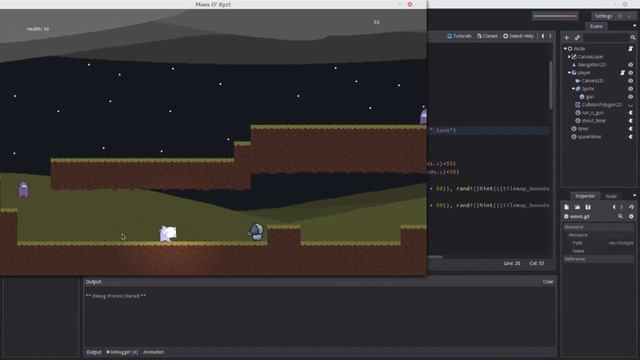Open the Output bottom panel tab
Image resolution: width=640 pixels, height=360 pixels.
pos(93,352)
